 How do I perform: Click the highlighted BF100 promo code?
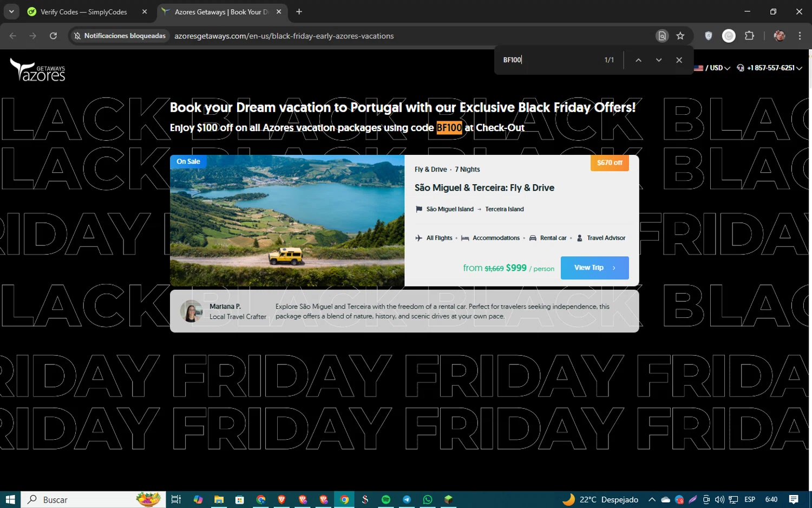pos(449,128)
